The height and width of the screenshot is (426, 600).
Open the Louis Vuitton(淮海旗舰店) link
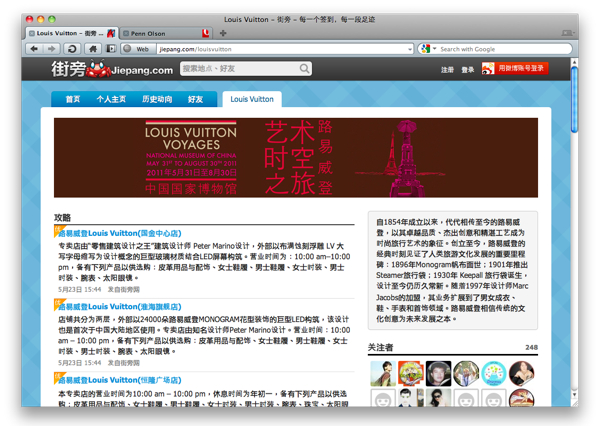[120, 307]
